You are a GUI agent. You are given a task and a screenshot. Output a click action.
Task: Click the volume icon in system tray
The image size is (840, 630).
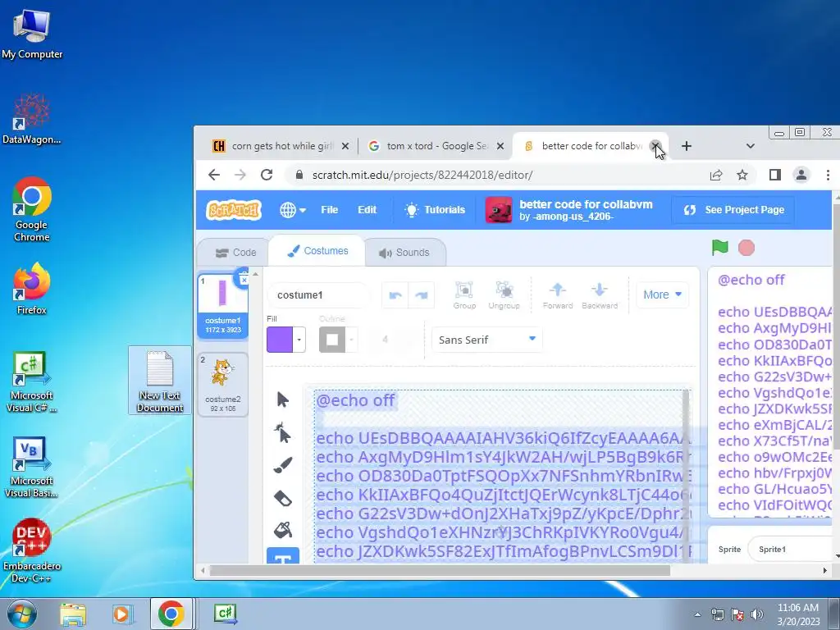[757, 614]
